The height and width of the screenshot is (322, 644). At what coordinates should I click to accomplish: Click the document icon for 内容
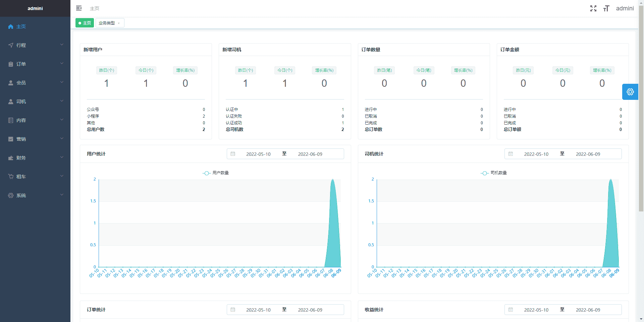coord(11,120)
